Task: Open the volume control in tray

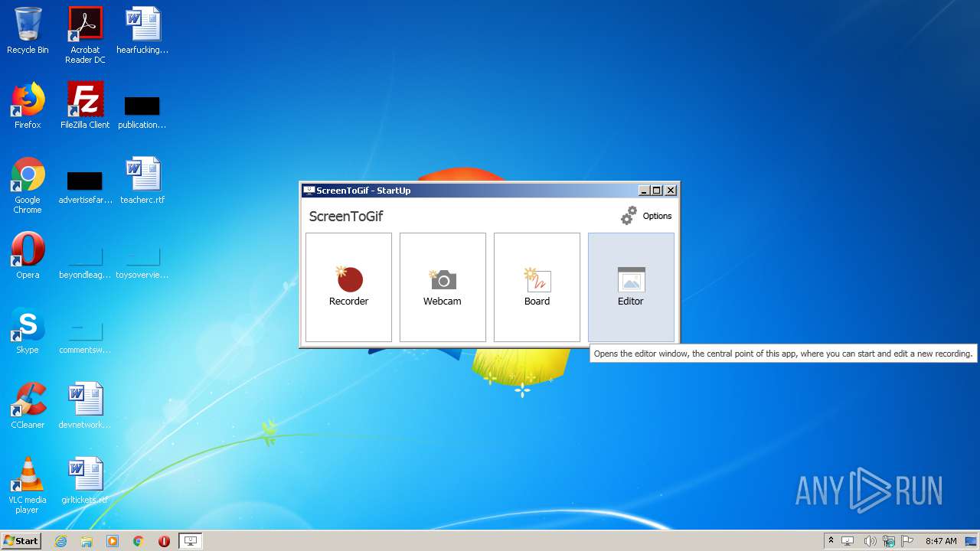Action: tap(871, 541)
